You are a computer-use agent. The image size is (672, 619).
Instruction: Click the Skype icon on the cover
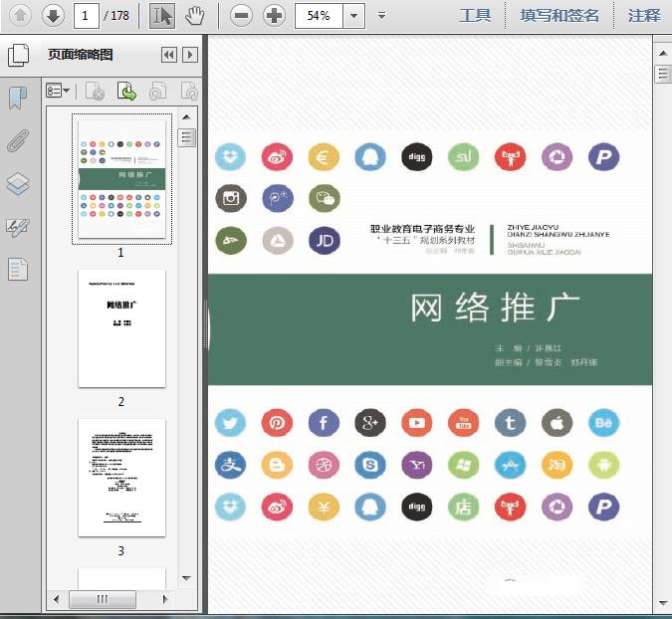pyautogui.click(x=370, y=465)
